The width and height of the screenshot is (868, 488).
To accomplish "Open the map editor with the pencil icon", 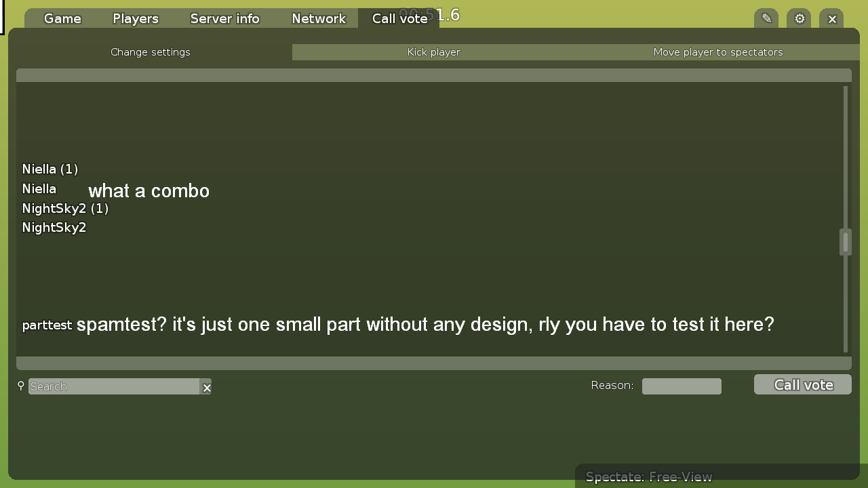I will point(766,18).
